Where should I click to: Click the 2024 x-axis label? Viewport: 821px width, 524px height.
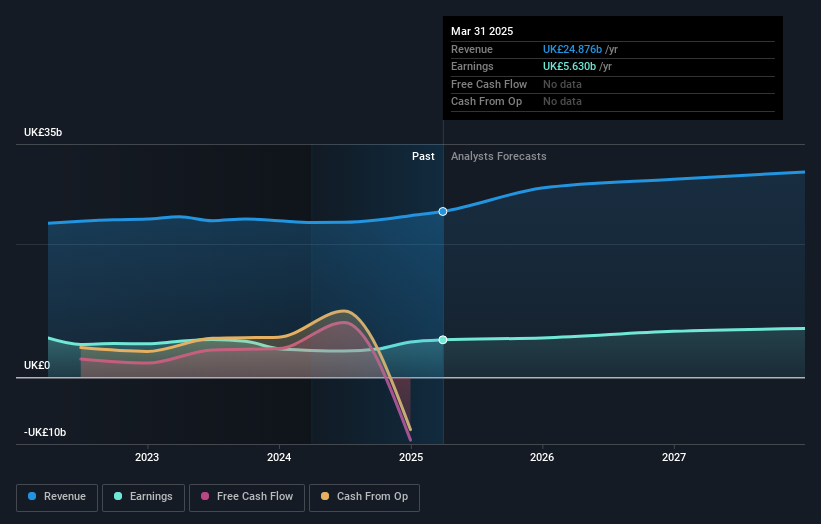tap(279, 458)
